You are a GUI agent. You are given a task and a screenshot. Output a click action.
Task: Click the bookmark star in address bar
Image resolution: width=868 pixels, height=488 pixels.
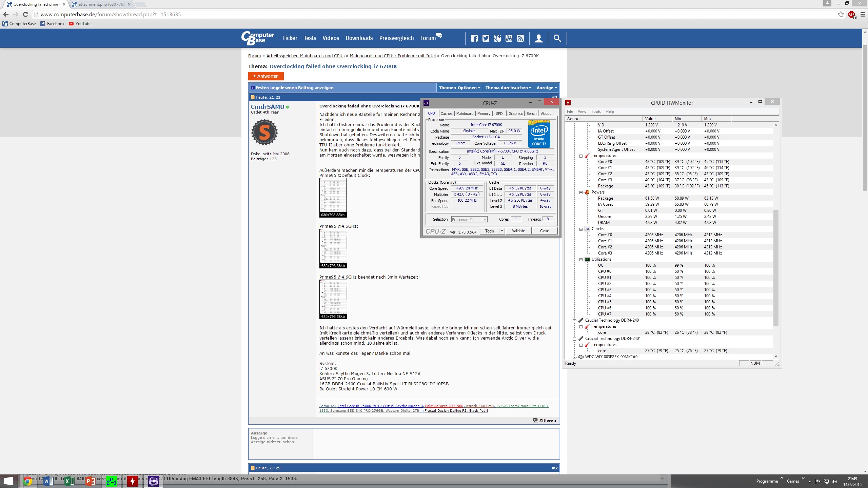pos(841,15)
